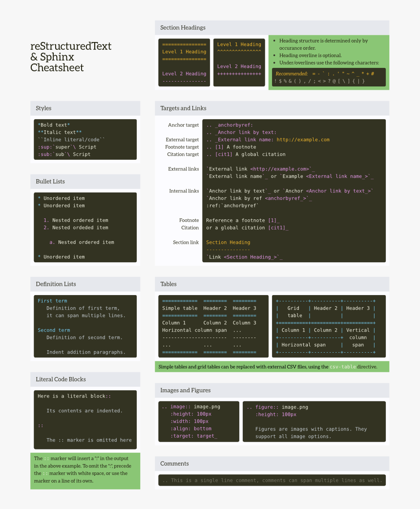Click the "Anchor target" label
This screenshot has width=420, height=509.
click(x=183, y=125)
